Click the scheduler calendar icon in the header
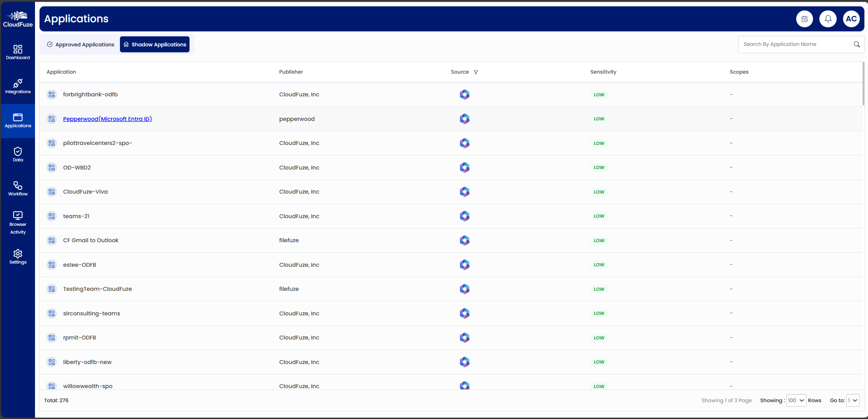Viewport: 868px width, 419px height. (803, 19)
